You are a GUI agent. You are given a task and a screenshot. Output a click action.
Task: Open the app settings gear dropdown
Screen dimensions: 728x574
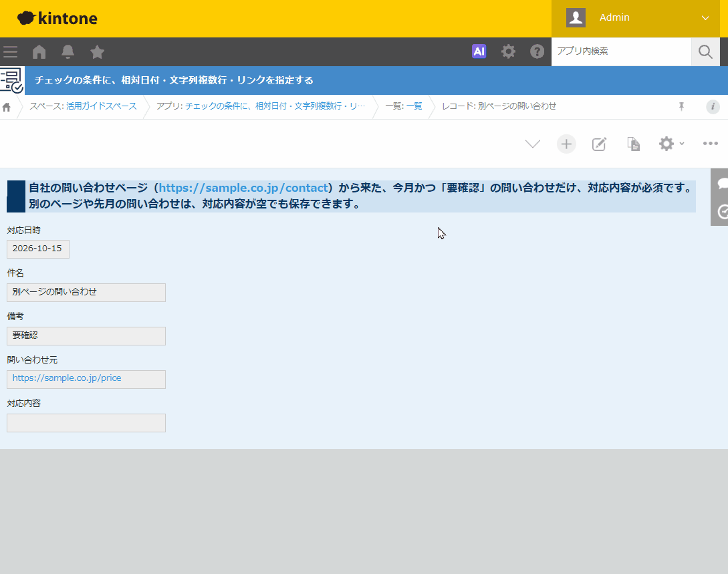[x=671, y=144]
